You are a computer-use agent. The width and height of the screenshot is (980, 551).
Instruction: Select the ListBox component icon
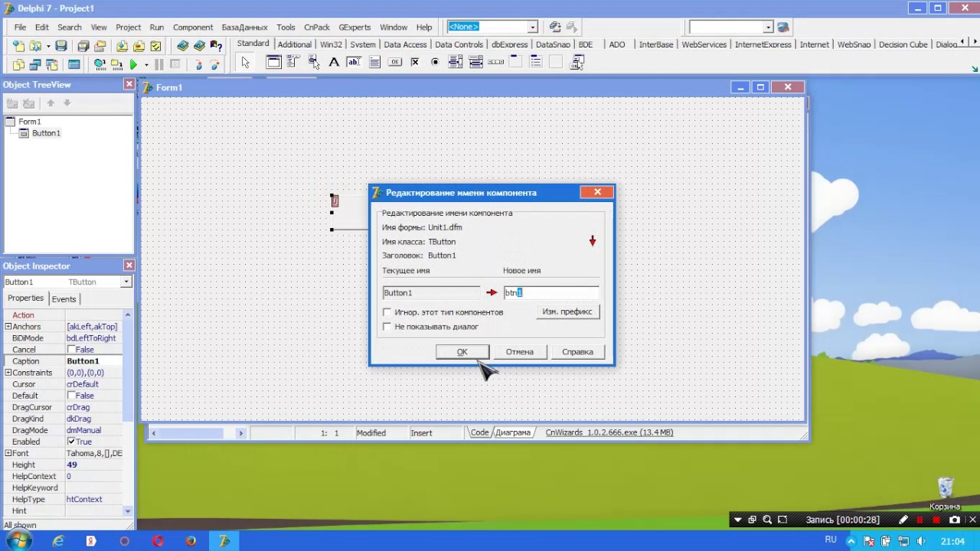455,62
